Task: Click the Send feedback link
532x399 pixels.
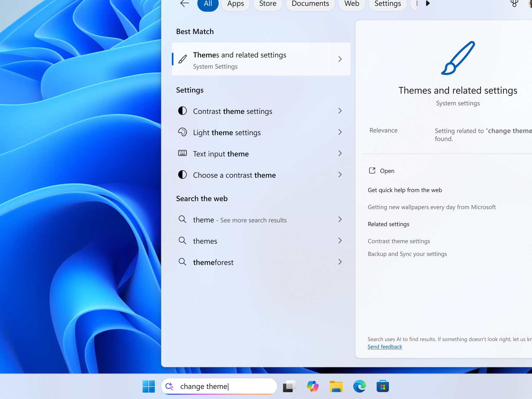Action: coord(385,346)
